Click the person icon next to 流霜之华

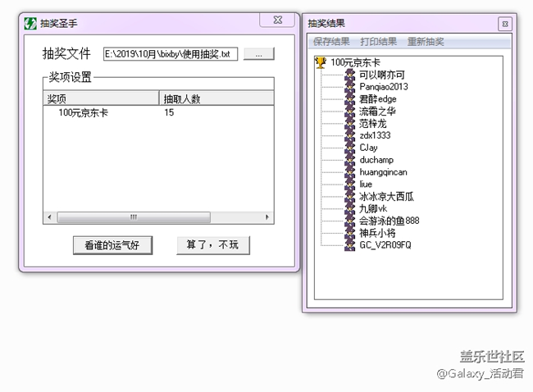point(350,112)
